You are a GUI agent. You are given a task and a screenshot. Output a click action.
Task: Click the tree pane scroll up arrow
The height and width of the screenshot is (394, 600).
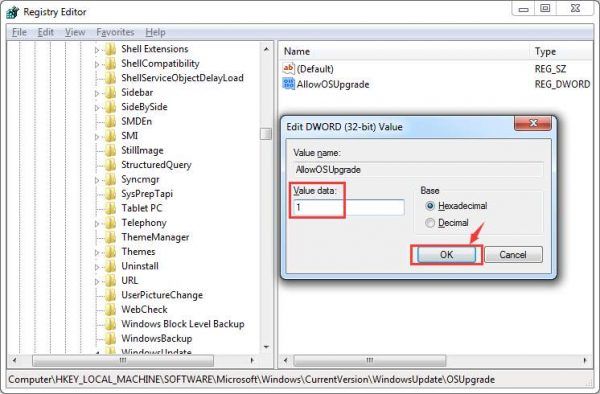pos(266,49)
